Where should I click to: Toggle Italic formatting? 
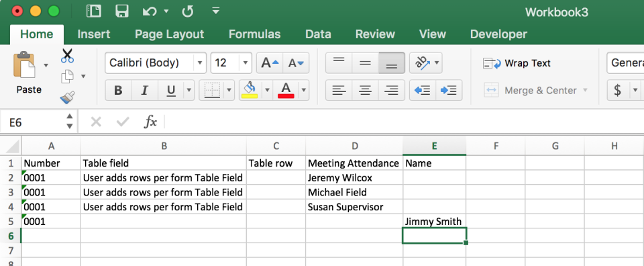[x=144, y=90]
